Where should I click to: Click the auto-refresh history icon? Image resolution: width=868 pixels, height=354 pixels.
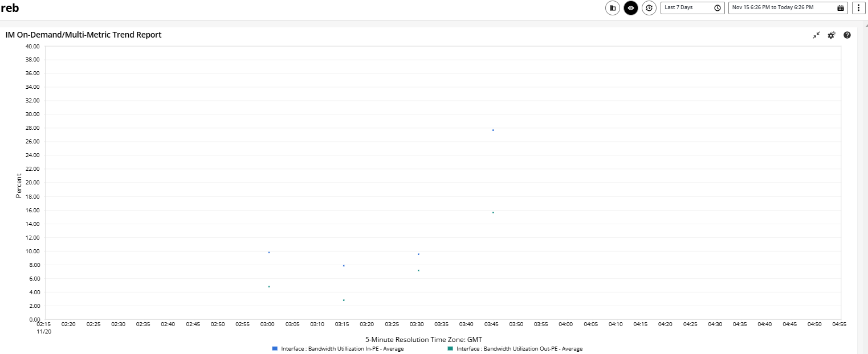click(x=649, y=8)
